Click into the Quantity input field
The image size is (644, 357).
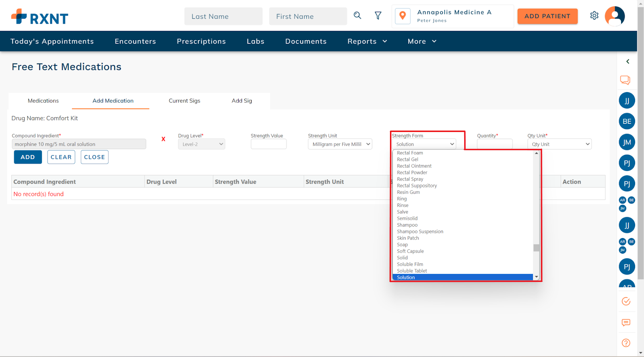494,144
